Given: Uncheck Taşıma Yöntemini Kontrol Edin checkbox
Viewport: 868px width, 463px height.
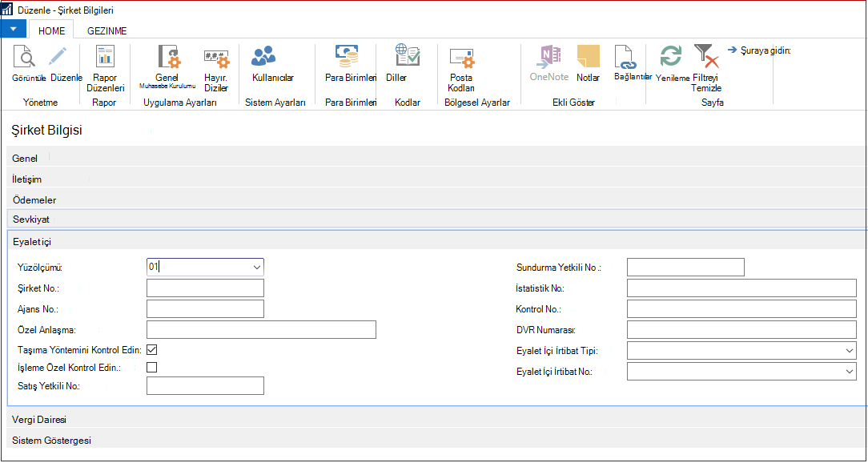Looking at the screenshot, I should coord(151,349).
